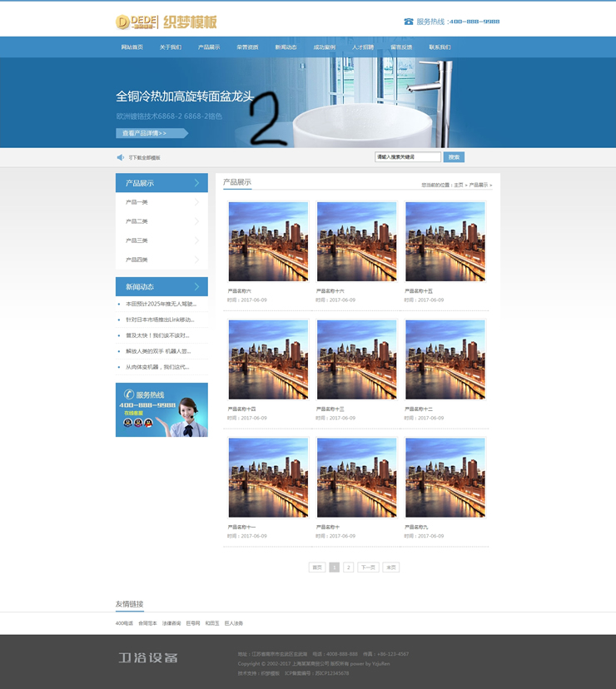Click the chevron icon in 新闻动态 sidebar header
Screen dimensions: 616x689
(197, 287)
